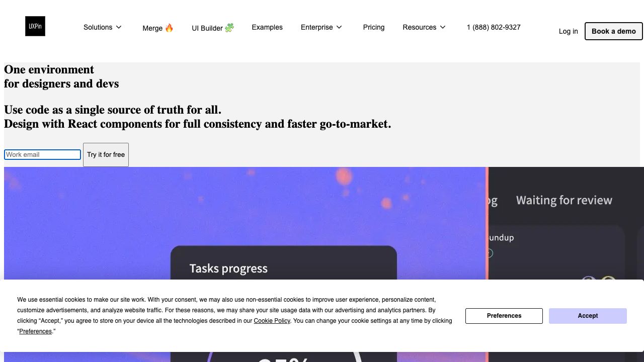Viewport: 644px width, 362px height.
Task: Select the Waiting for review column heading
Action: (564, 201)
